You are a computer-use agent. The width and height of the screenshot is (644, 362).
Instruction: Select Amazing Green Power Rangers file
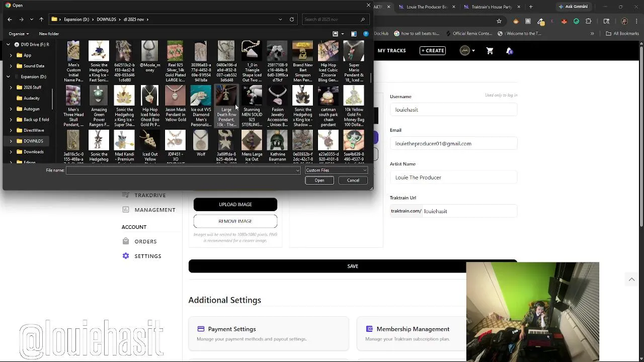click(99, 106)
